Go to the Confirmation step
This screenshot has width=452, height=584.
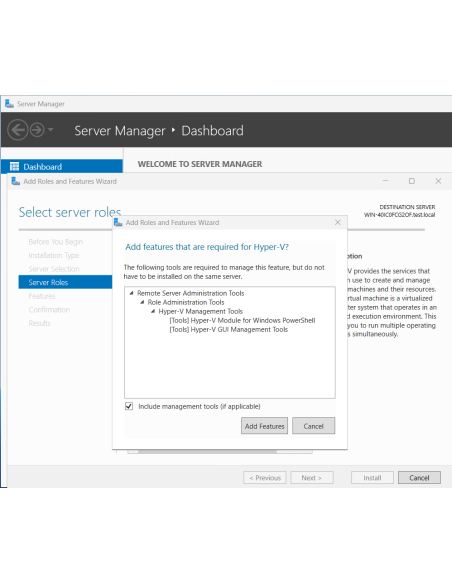49,310
